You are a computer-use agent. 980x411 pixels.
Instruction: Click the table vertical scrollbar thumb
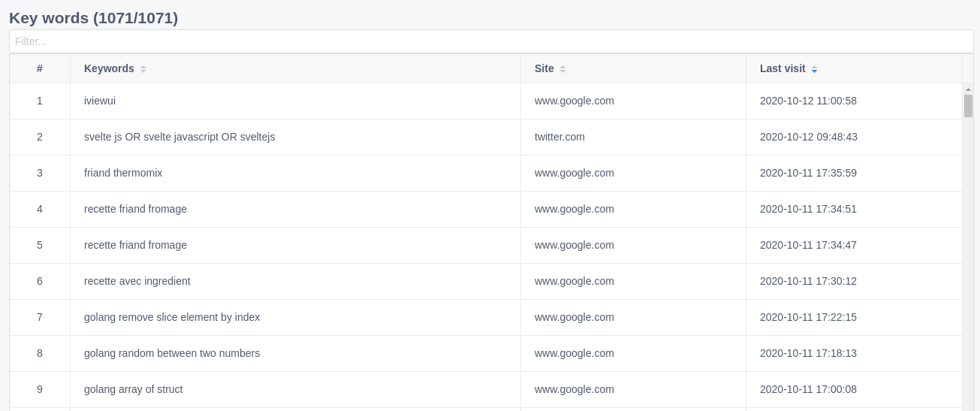(x=968, y=106)
